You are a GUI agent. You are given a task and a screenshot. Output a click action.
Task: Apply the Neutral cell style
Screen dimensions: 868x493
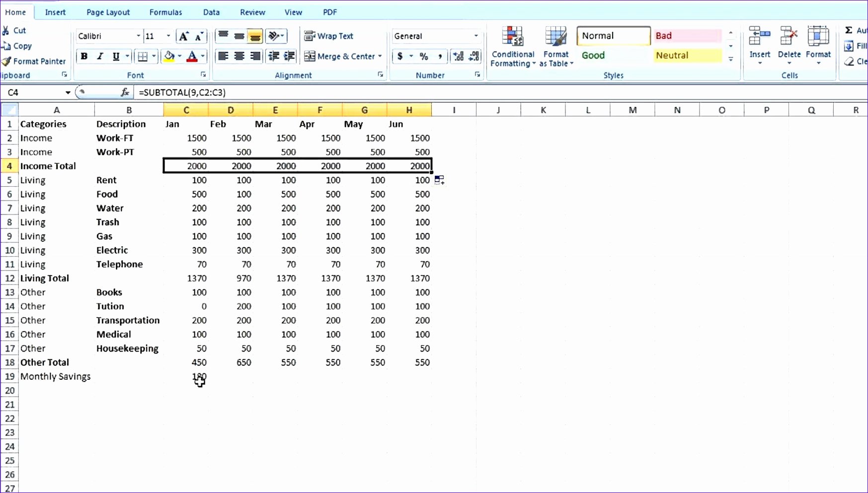click(688, 55)
